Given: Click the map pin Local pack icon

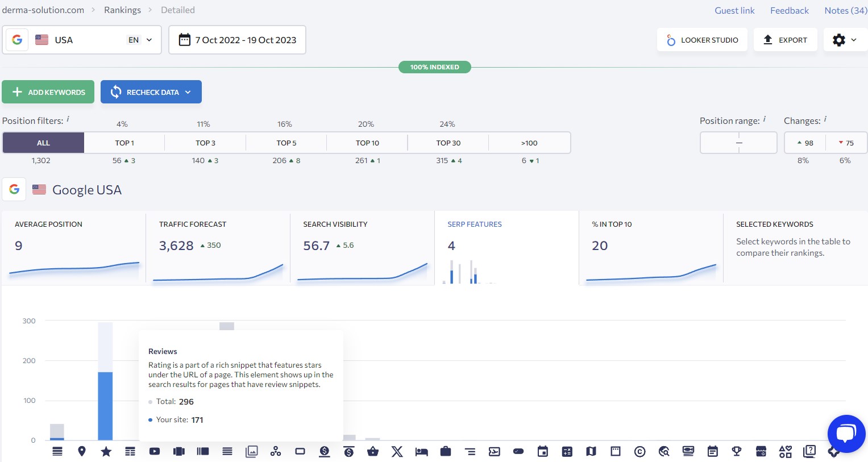Looking at the screenshot, I should (82, 451).
